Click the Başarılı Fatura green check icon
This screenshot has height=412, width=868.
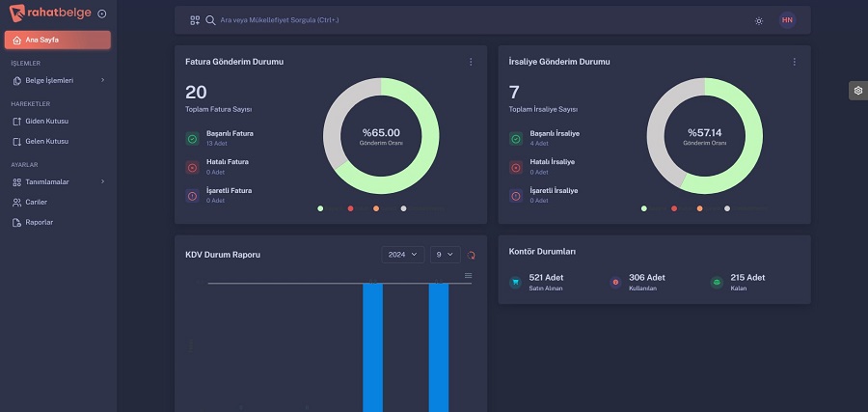[192, 137]
